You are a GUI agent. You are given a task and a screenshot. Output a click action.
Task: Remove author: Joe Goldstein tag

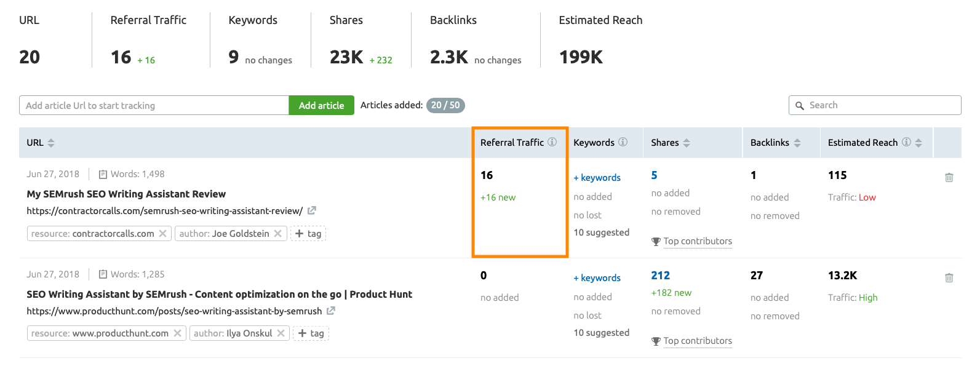pos(277,234)
